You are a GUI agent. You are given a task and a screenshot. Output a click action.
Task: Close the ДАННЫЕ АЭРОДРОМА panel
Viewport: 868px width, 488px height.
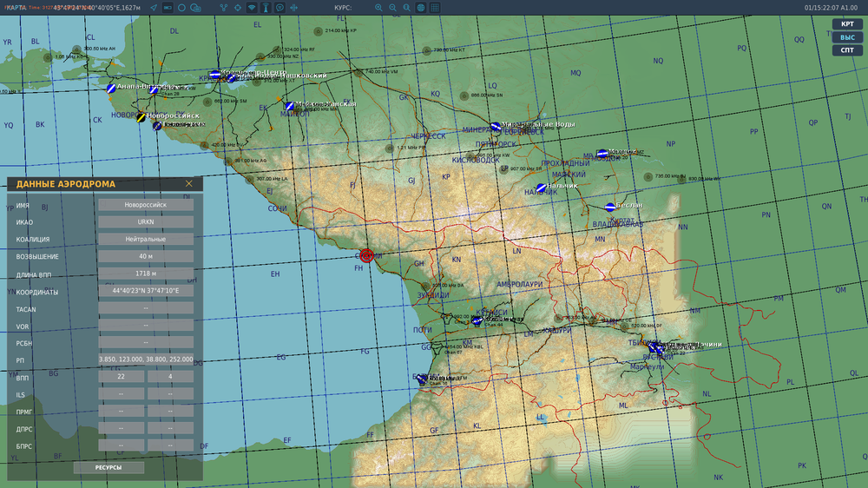point(188,183)
